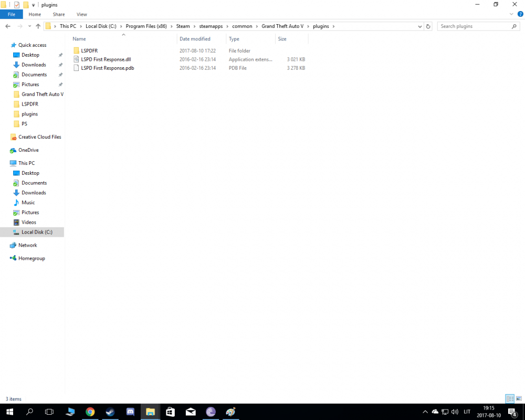Click the search magnifier icon
The height and width of the screenshot is (420, 525).
pos(514,26)
